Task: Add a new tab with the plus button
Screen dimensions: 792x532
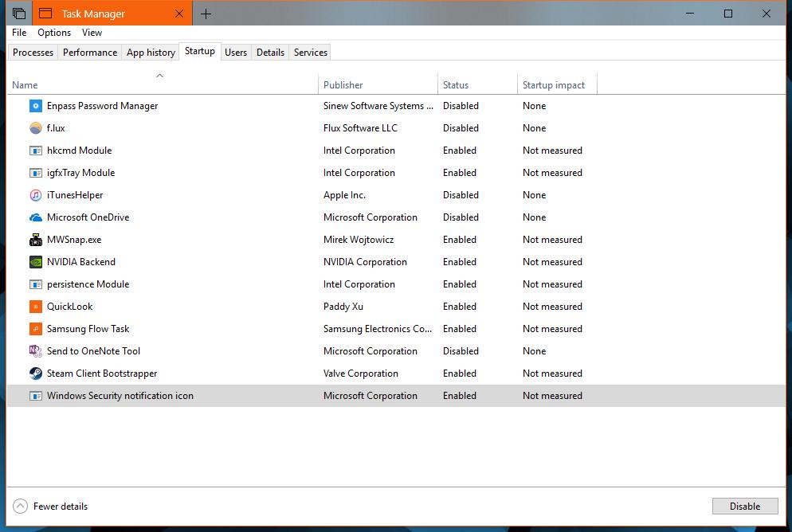Action: (x=206, y=14)
